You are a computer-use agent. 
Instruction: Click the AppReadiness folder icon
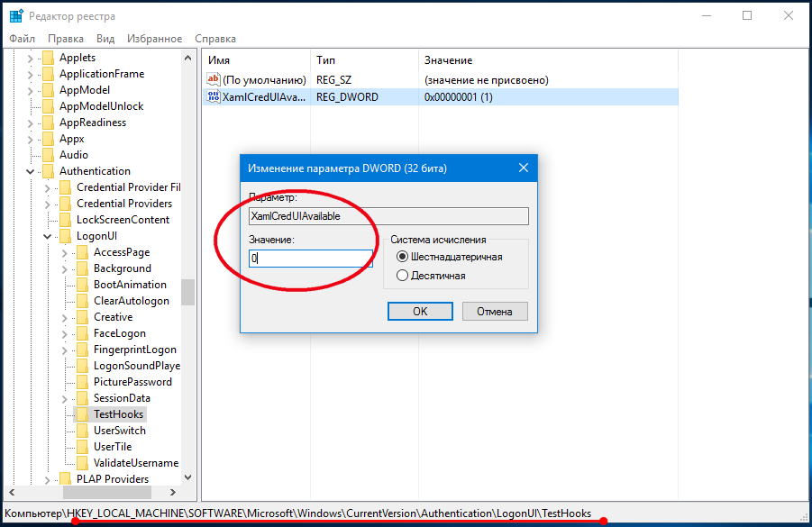coord(48,123)
